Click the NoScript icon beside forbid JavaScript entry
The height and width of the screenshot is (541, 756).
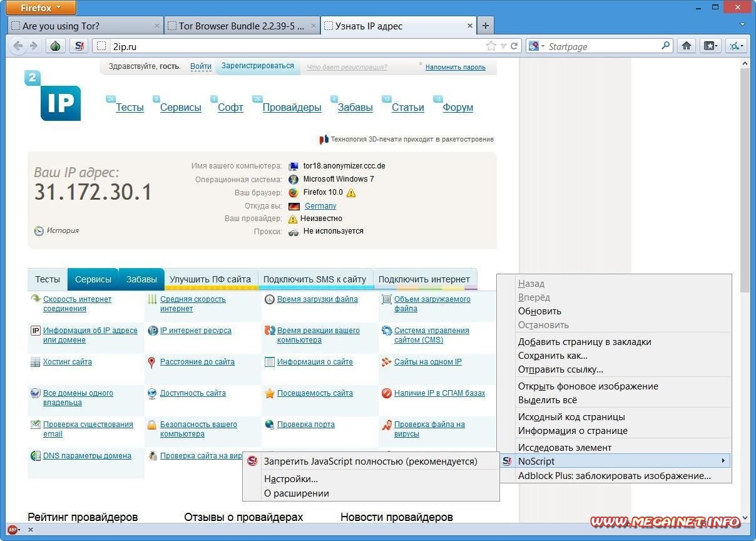click(252, 461)
